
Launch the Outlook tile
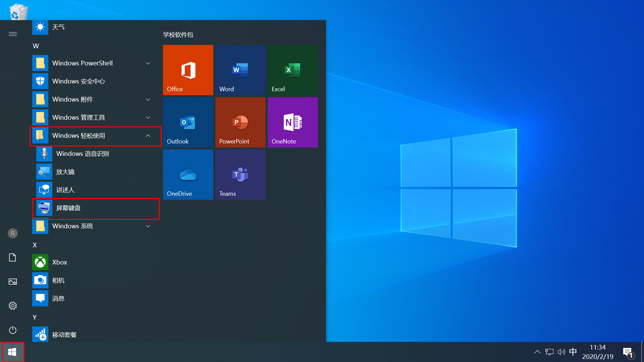[188, 122]
